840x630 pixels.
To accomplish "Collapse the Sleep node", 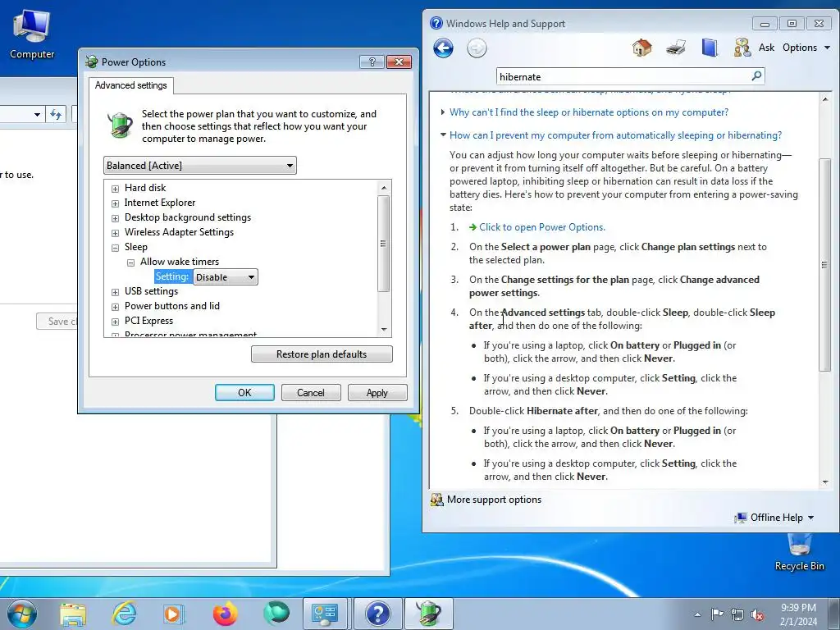I will click(x=115, y=248).
